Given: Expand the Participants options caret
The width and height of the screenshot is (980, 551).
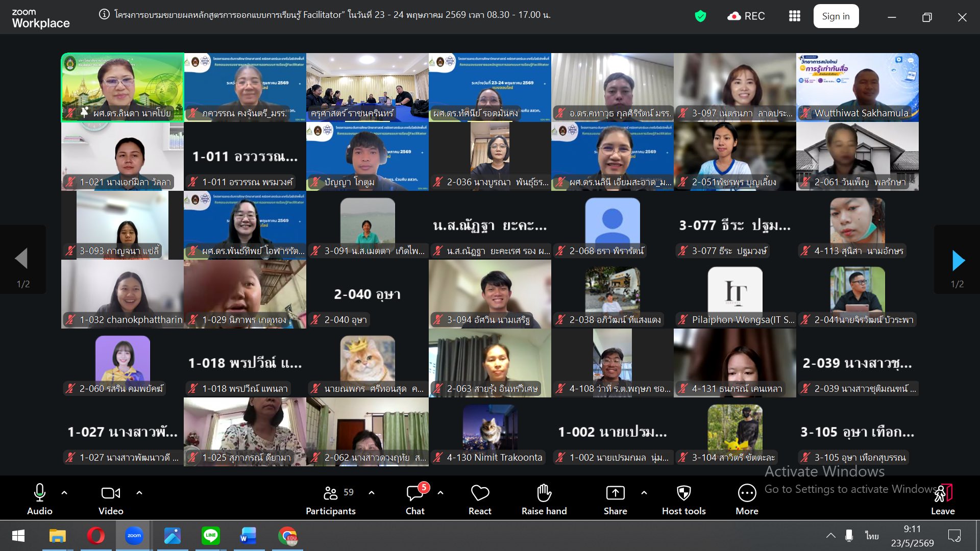Looking at the screenshot, I should pos(372,493).
